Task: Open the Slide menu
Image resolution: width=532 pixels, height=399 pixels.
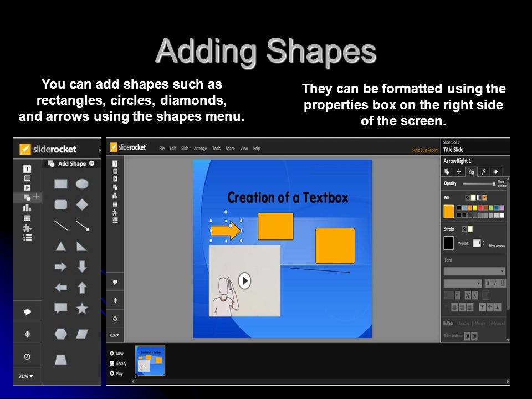Action: [x=185, y=149]
